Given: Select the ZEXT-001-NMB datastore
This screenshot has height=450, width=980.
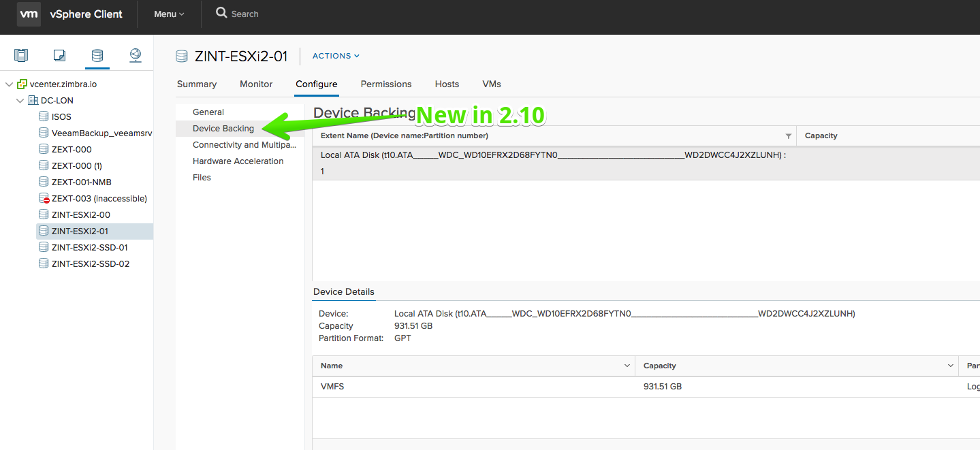Looking at the screenshot, I should [82, 182].
